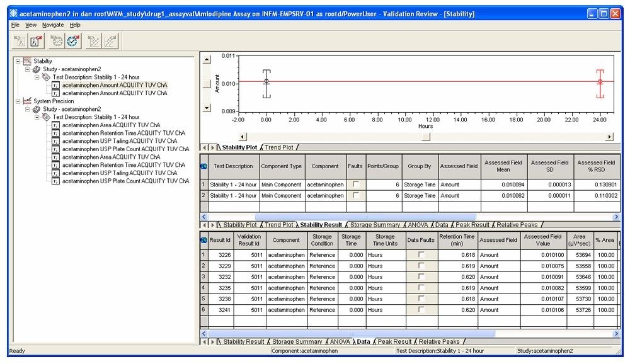Switch to ANOVA tab in the middle pane
Image resolution: width=630 pixels, height=364 pixels.
point(418,225)
